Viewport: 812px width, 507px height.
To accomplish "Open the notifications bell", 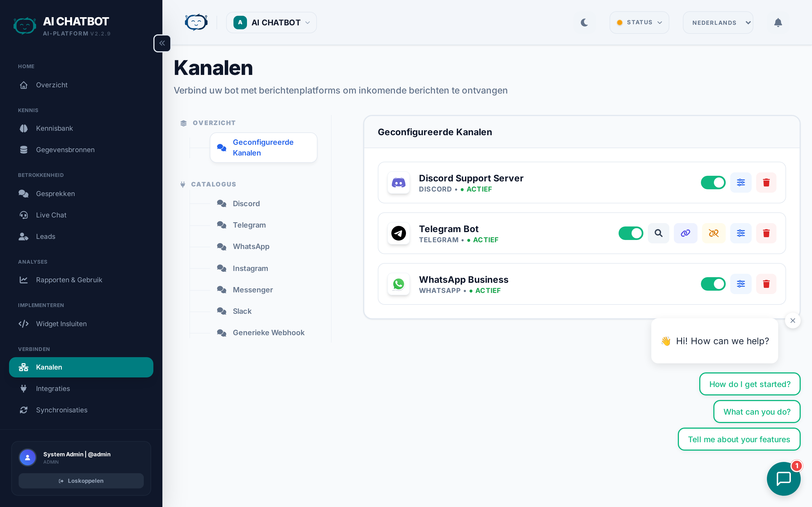I will click(x=778, y=23).
